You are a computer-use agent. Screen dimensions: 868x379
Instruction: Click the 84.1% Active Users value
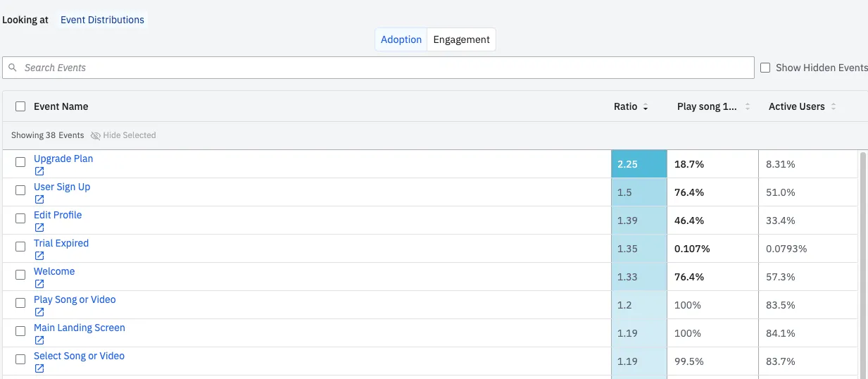[781, 333]
